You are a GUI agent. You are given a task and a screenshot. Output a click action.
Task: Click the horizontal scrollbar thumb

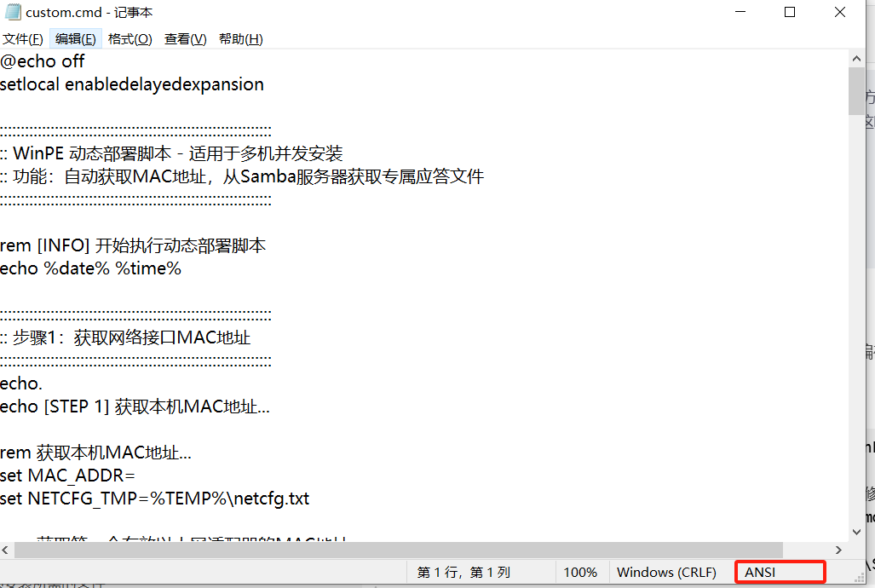pos(399,550)
